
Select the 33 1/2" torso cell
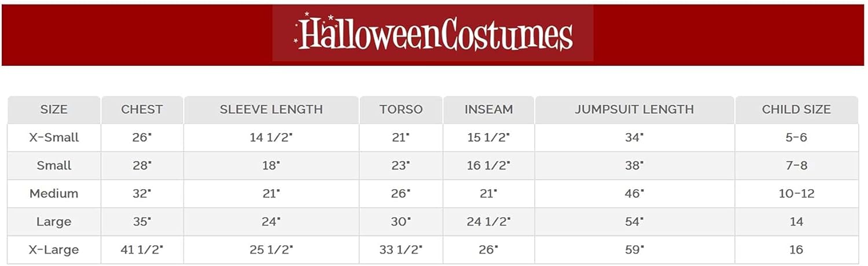[x=401, y=250]
